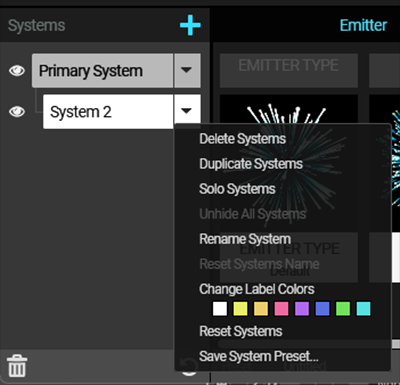Viewport: 400px width, 385px height.
Task: Choose Rename System from the menu
Action: (x=245, y=239)
